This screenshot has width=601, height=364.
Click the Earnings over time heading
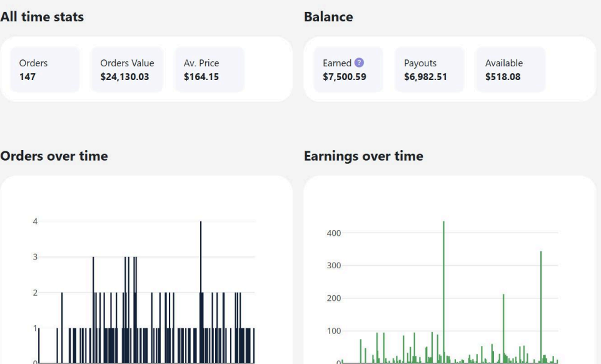(x=363, y=156)
